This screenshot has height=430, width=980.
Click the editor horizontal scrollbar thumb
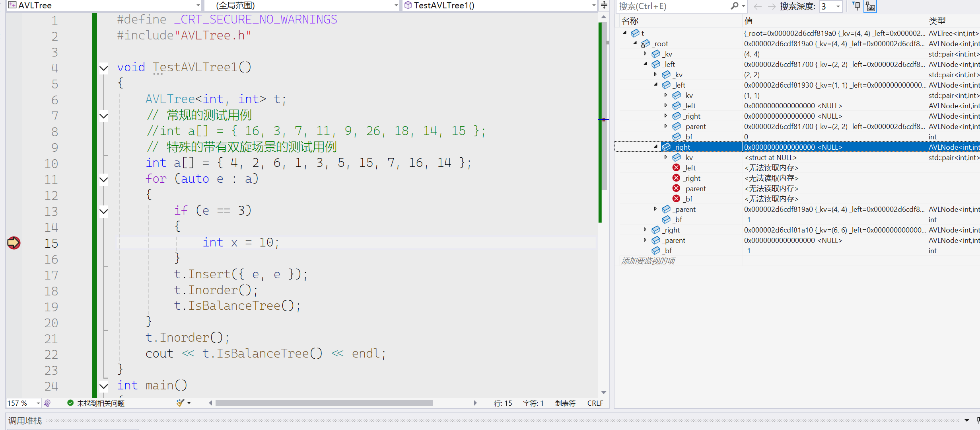[324, 403]
